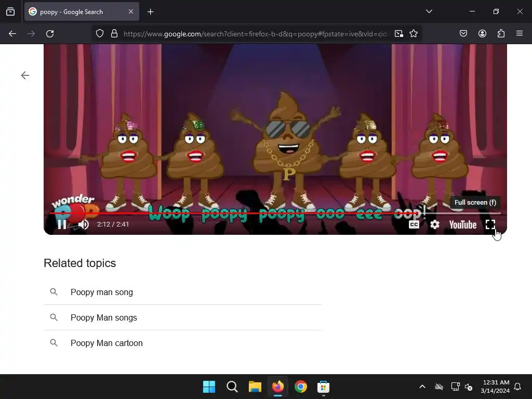Open Windows Start menu
The image size is (532, 399).
click(209, 387)
